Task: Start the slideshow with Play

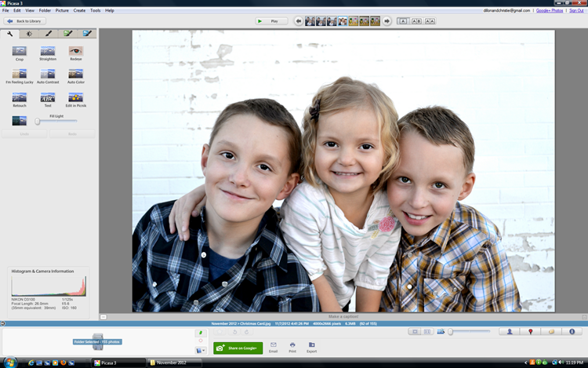Action: click(271, 21)
